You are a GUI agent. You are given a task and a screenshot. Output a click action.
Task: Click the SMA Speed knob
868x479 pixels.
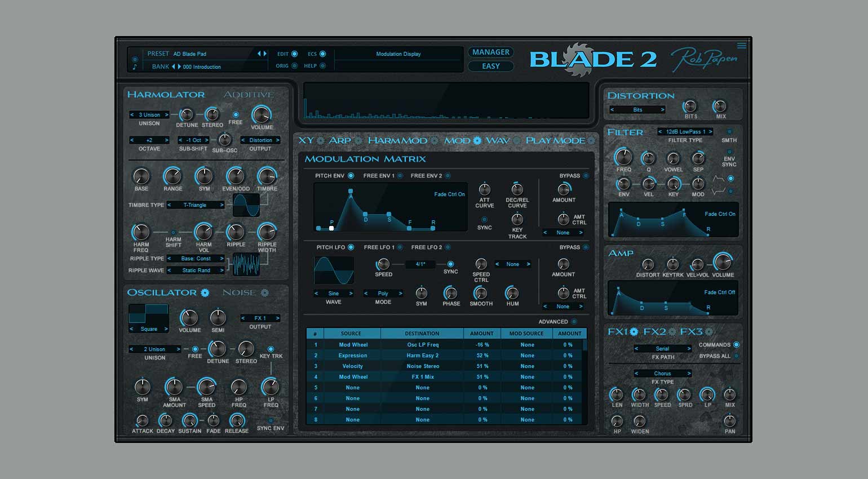point(206,387)
